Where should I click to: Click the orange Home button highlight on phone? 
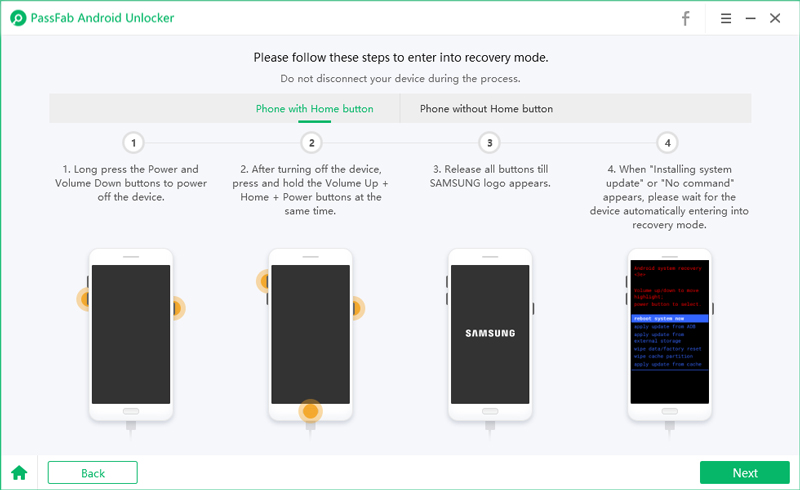[x=310, y=411]
